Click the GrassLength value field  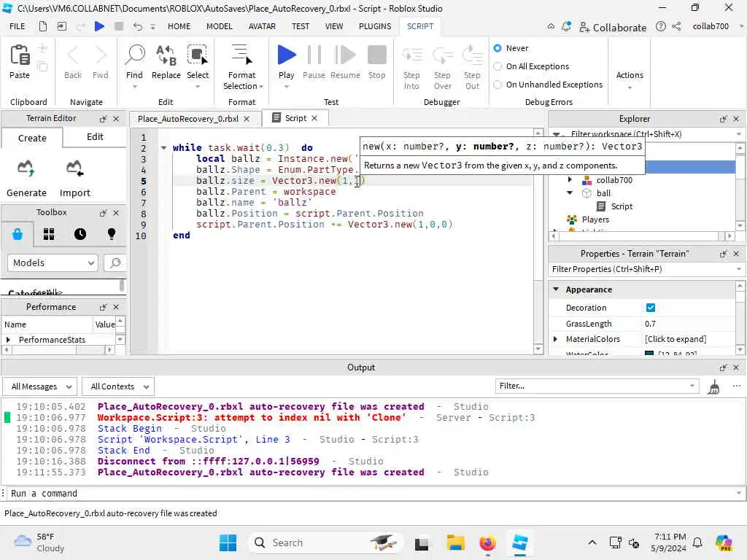click(x=689, y=324)
